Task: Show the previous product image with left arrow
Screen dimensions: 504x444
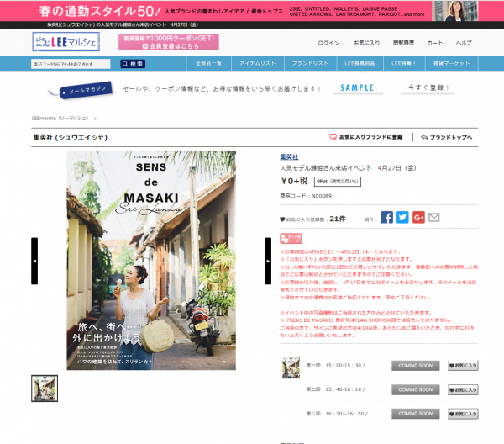Action: point(34,261)
